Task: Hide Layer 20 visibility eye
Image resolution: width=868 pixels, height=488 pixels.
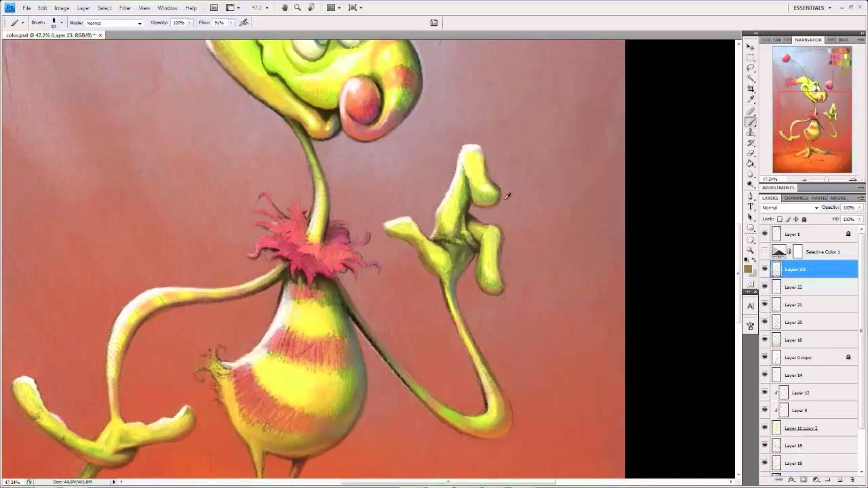Action: pyautogui.click(x=765, y=322)
